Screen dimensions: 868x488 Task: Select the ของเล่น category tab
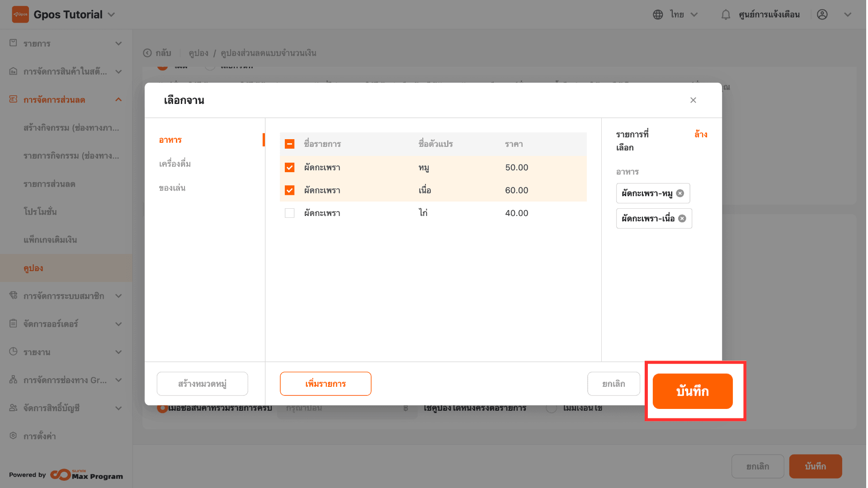pos(172,188)
